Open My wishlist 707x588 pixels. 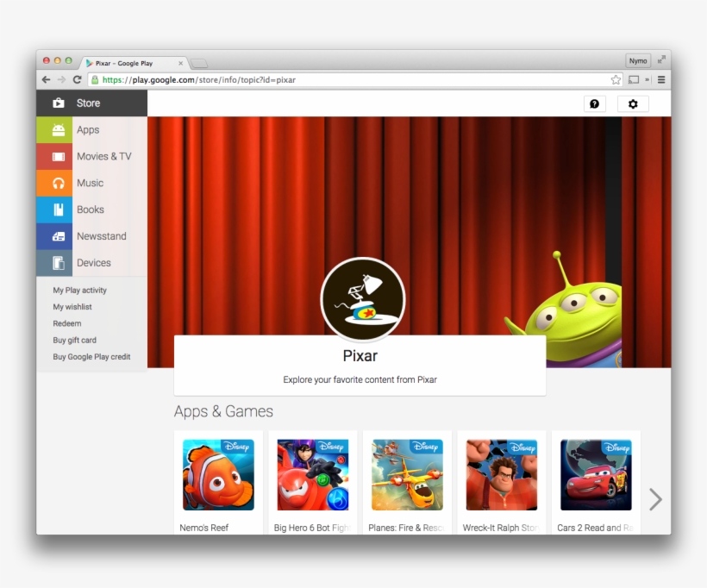click(x=72, y=306)
